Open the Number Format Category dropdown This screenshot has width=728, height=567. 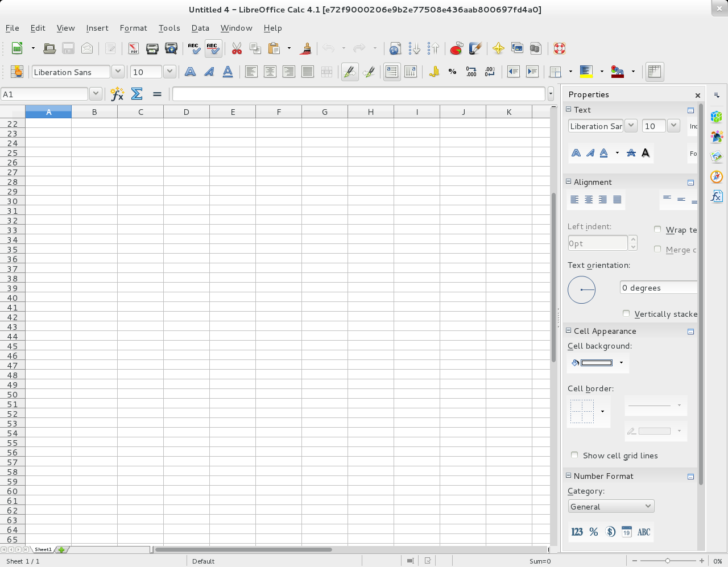pyautogui.click(x=611, y=506)
